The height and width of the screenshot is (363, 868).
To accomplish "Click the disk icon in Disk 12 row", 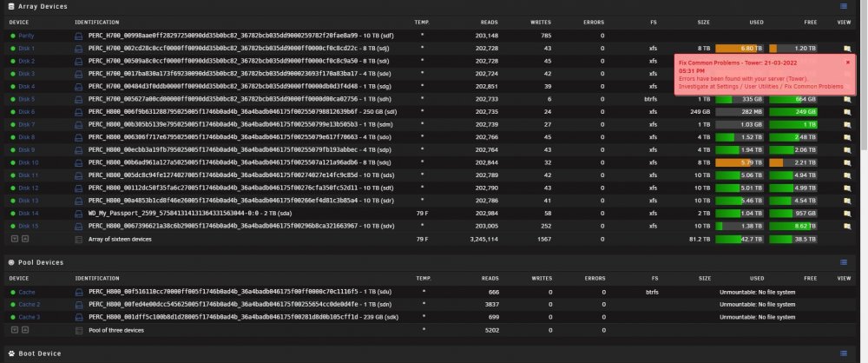I will (79, 188).
